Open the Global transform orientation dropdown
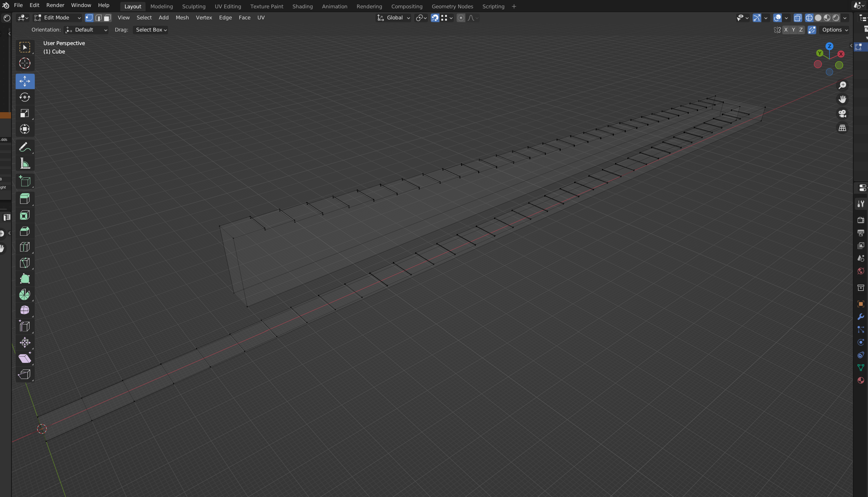Image resolution: width=868 pixels, height=497 pixels. coord(393,18)
